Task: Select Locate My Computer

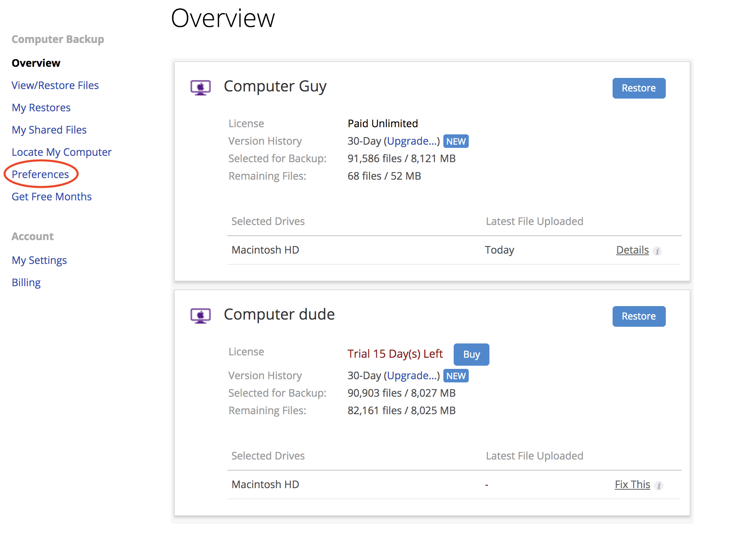Action: pyautogui.click(x=62, y=152)
